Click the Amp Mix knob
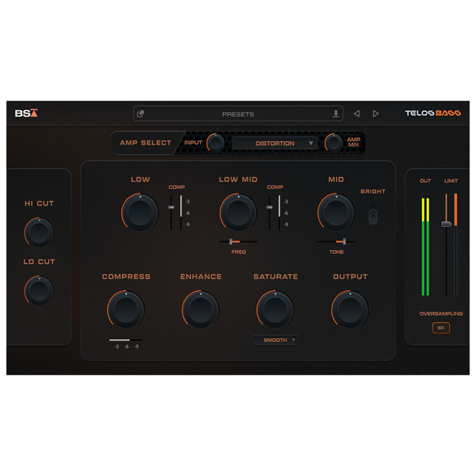 333,144
